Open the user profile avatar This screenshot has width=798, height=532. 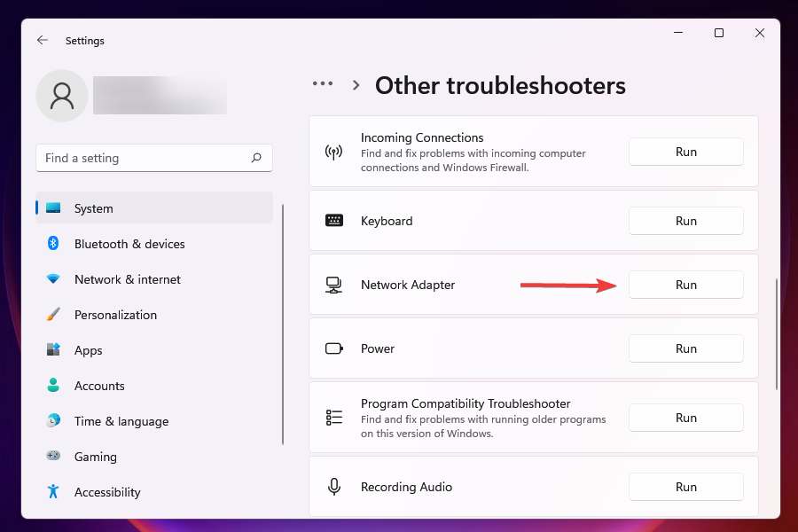(x=62, y=96)
